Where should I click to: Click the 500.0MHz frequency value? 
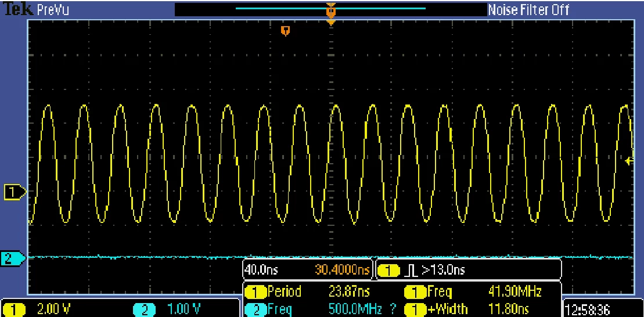click(x=355, y=309)
